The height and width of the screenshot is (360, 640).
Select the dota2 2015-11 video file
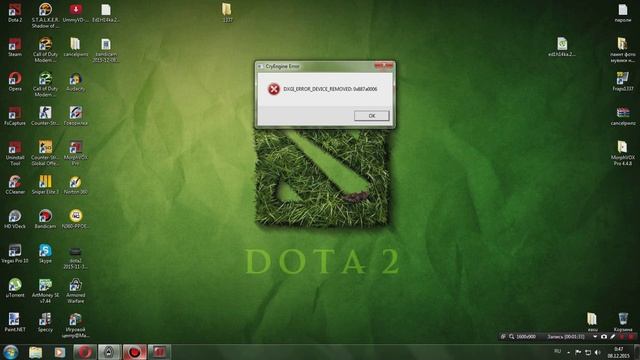pyautogui.click(x=76, y=258)
